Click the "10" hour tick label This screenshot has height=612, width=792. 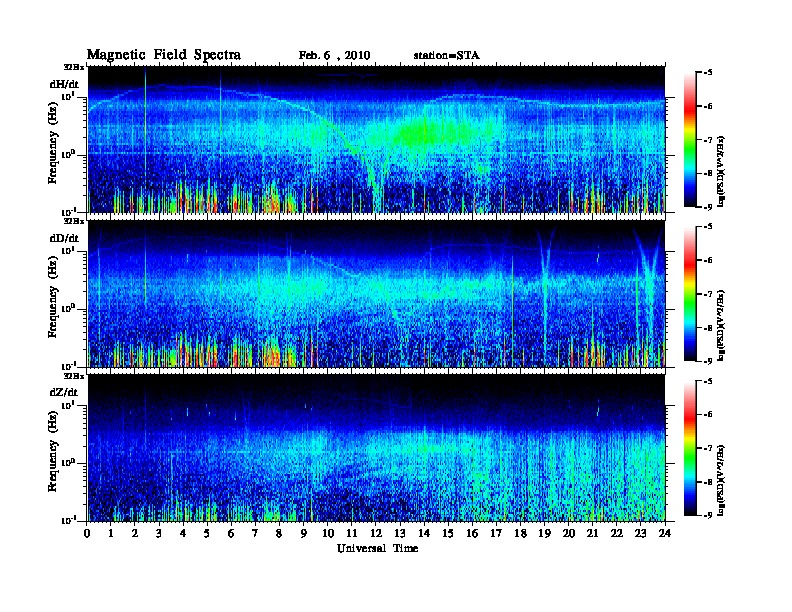328,533
